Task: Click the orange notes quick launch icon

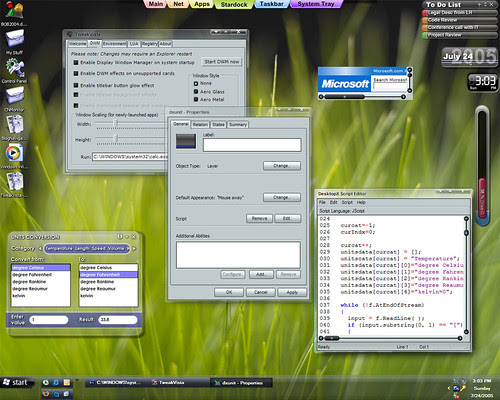Action: click(67, 382)
